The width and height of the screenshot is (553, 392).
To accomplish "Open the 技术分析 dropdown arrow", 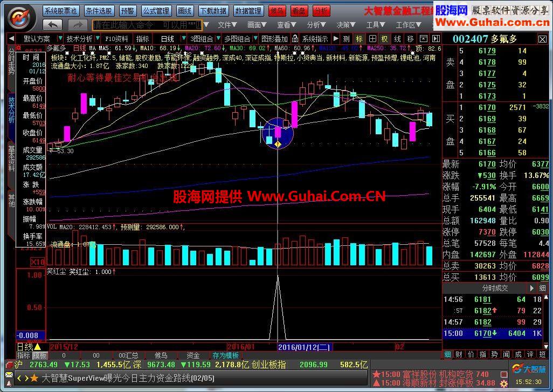I will [x=98, y=38].
